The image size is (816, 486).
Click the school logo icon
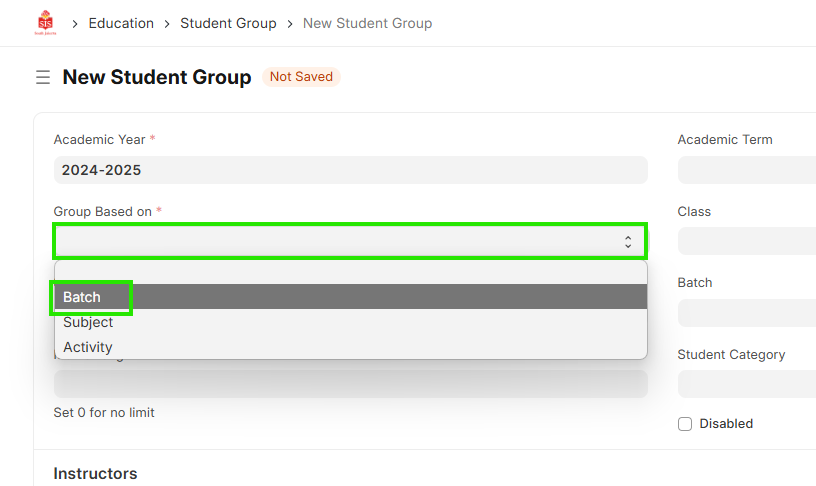click(46, 22)
